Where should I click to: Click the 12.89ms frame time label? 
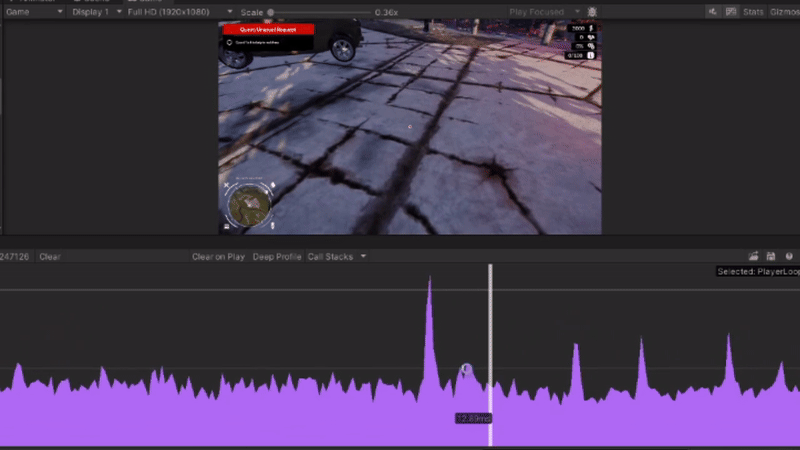(473, 418)
